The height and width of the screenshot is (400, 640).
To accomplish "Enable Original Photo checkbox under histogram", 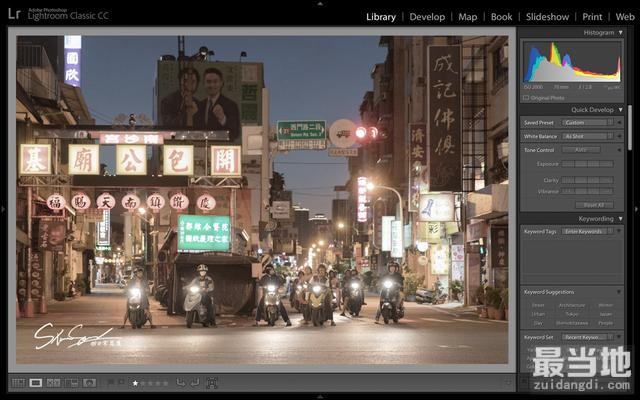I will [x=527, y=98].
